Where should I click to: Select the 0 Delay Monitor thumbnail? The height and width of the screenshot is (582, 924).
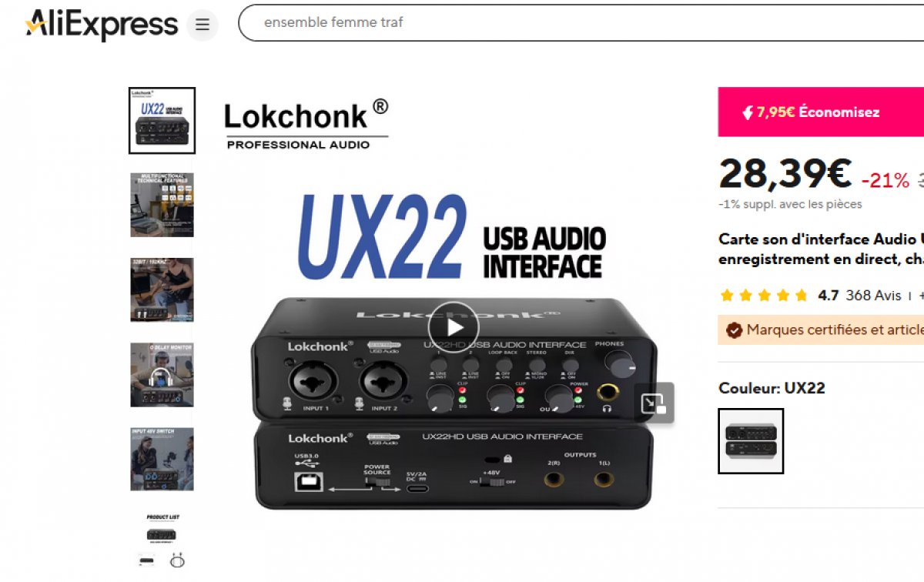pyautogui.click(x=162, y=374)
